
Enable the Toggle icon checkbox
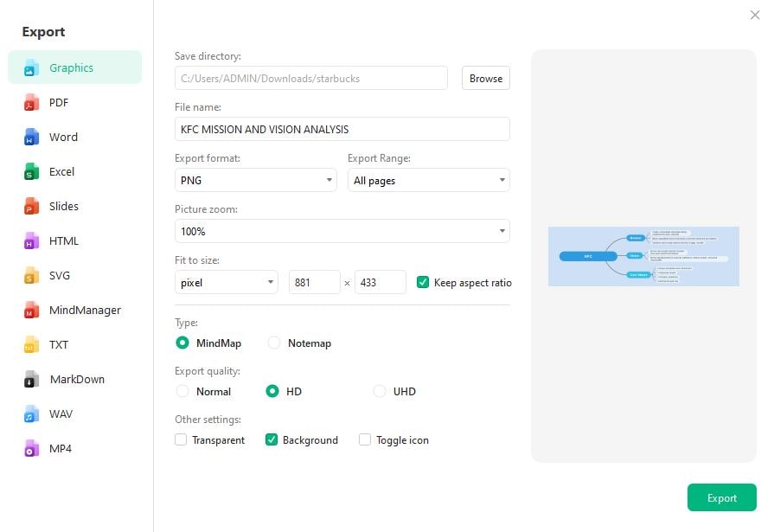[x=365, y=439]
